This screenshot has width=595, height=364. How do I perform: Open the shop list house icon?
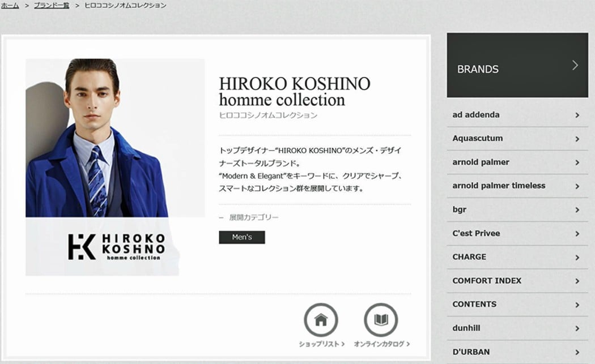(321, 320)
